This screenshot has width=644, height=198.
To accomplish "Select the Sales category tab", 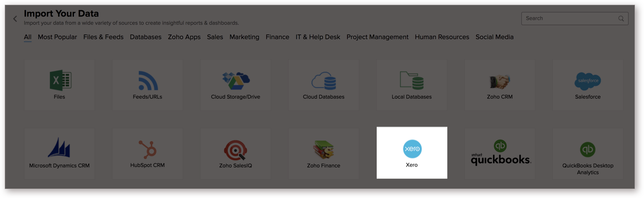I will pos(215,37).
